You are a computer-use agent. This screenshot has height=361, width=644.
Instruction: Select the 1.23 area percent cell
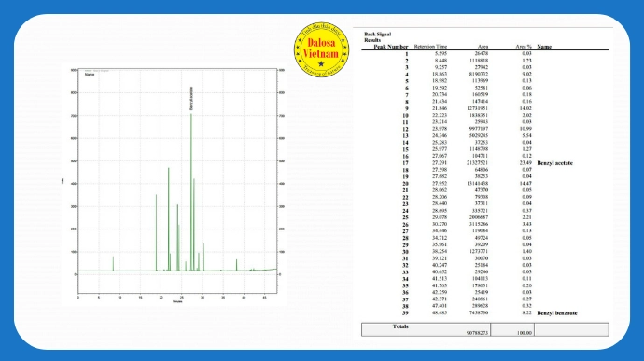[x=527, y=61]
